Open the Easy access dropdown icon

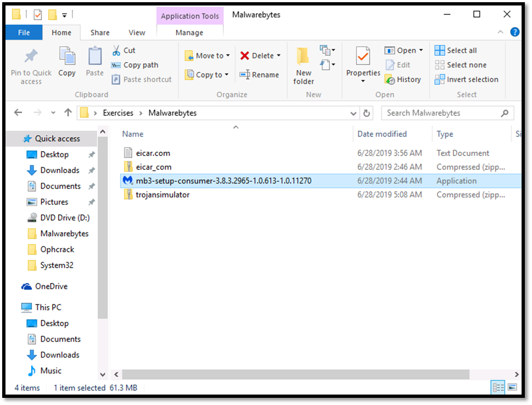pos(327,64)
